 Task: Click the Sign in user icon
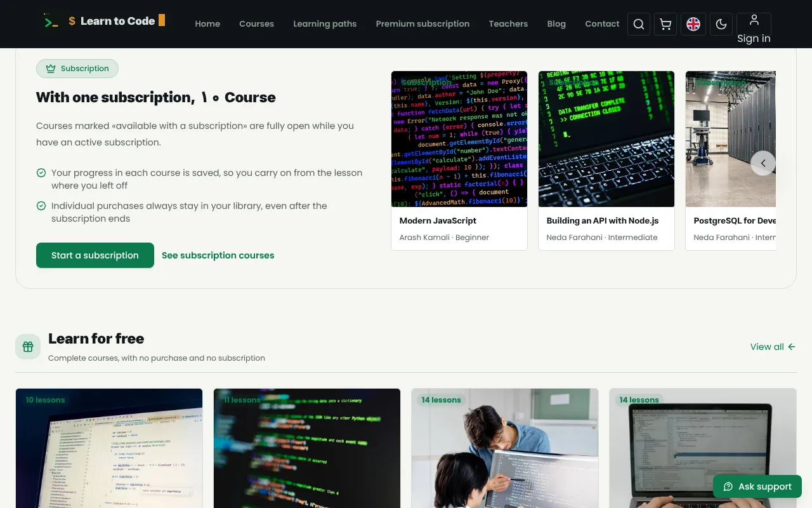point(754,24)
